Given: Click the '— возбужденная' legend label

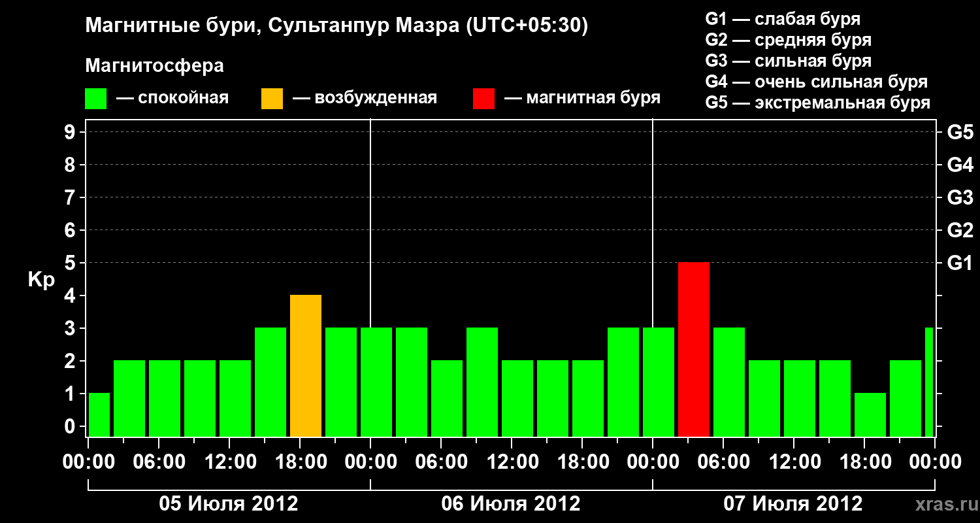Looking at the screenshot, I should (x=365, y=98).
